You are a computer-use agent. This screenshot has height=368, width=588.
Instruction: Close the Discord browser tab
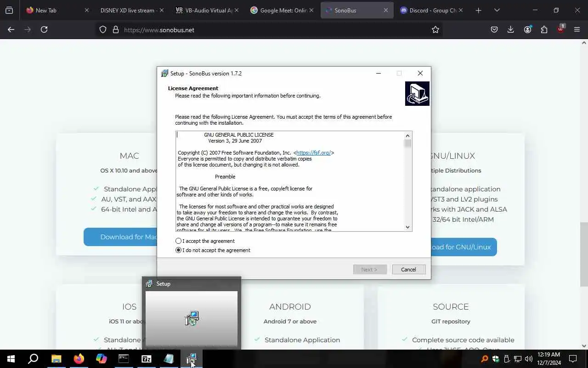460,10
